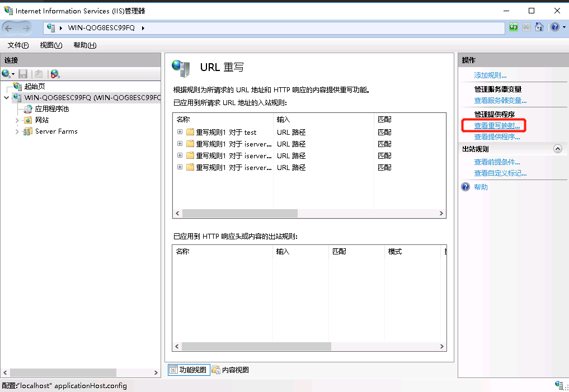Click the 查看前提条件... link
This screenshot has height=392, width=569.
pyautogui.click(x=497, y=162)
